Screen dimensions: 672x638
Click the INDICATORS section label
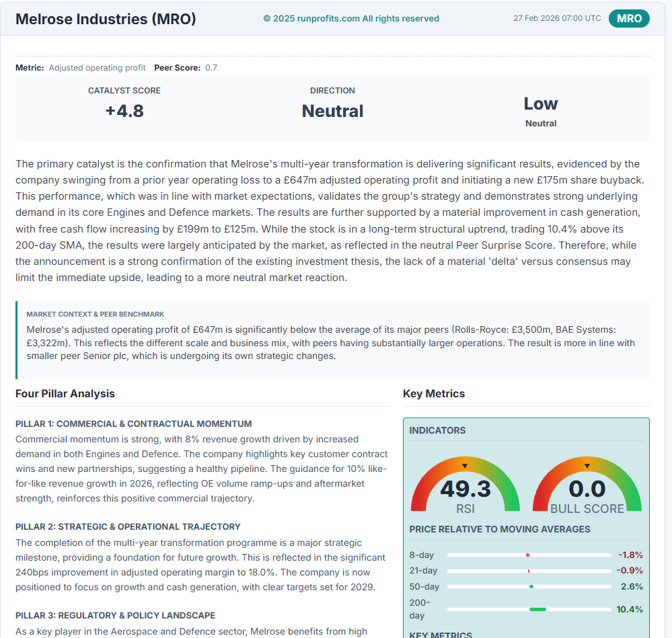pos(437,430)
